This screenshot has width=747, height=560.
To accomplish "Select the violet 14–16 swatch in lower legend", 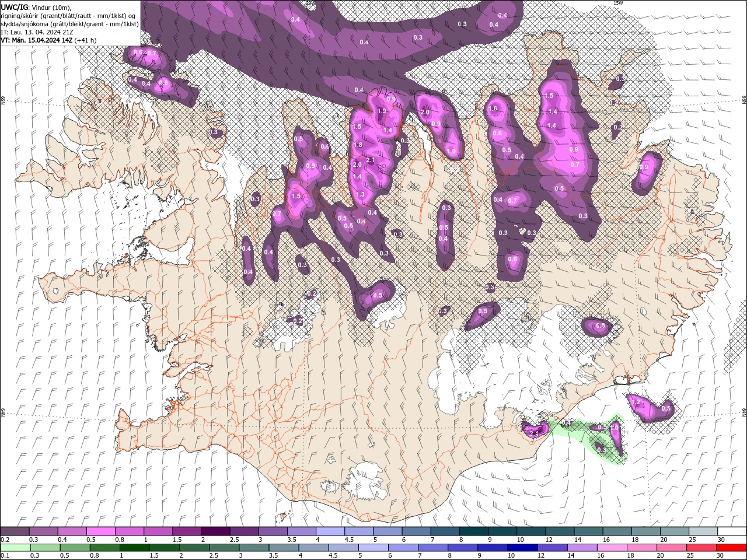I will [582, 547].
